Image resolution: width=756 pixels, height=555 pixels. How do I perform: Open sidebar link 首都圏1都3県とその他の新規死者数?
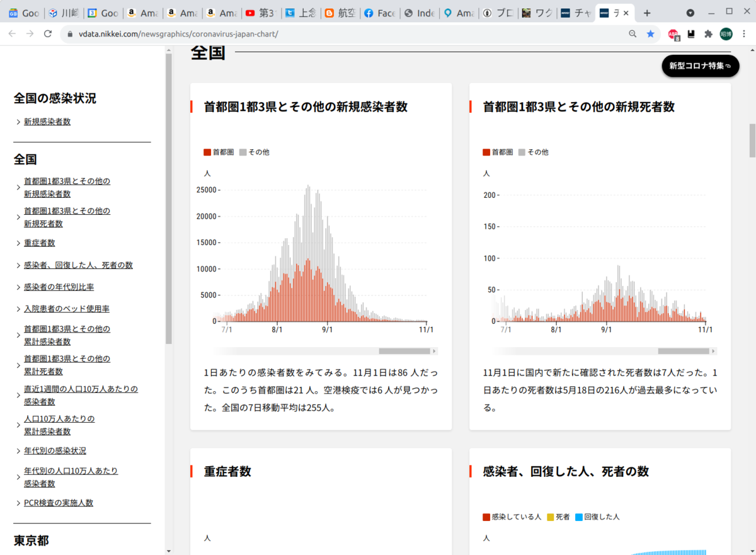click(67, 217)
